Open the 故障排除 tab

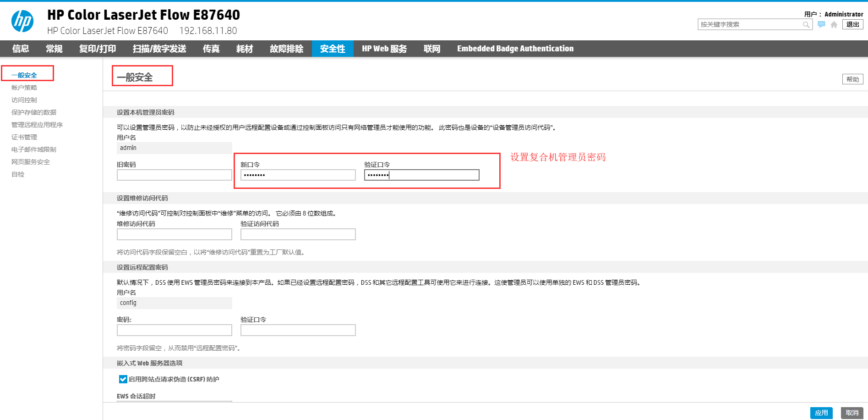tap(287, 49)
